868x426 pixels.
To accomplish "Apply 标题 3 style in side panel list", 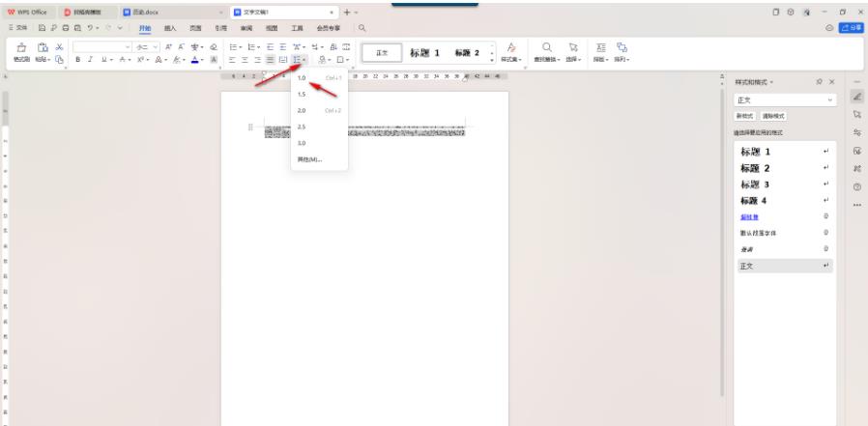I will click(x=785, y=185).
